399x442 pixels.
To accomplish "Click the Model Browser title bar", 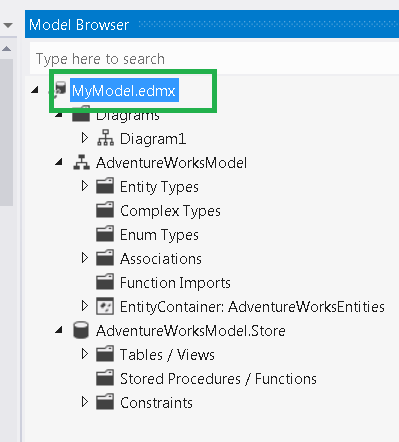I will (212, 24).
